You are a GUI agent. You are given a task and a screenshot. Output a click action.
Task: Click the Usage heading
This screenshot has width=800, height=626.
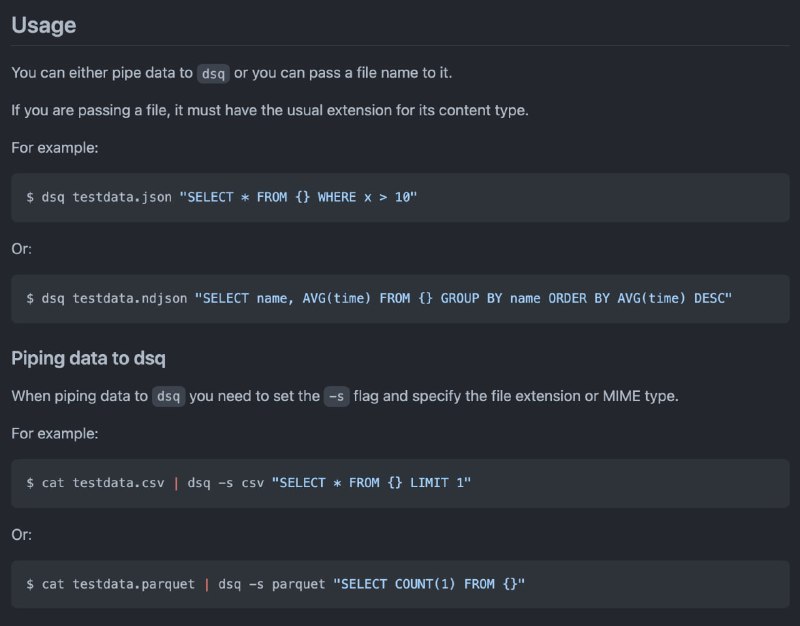point(44,26)
